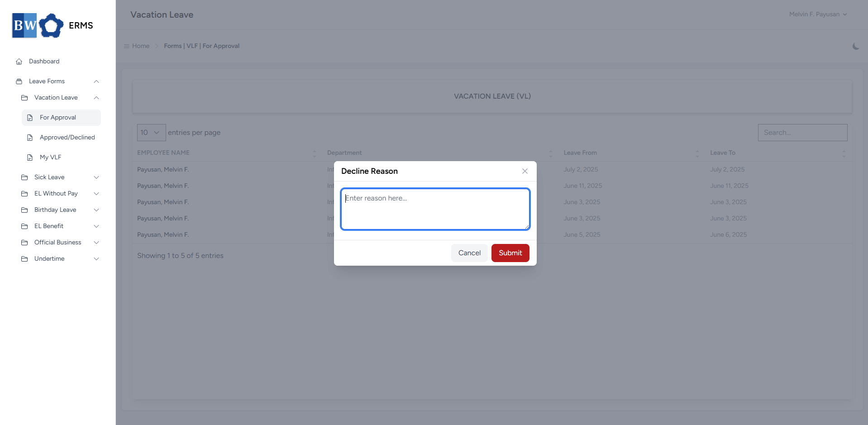Open Sick Leave menu item
This screenshot has height=425, width=868.
(x=60, y=177)
